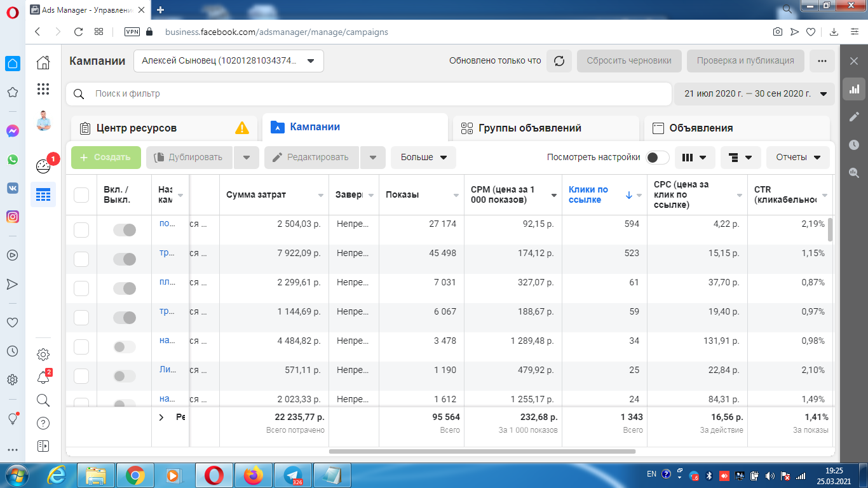Open the ad account selector dropdown
This screenshot has width=868, height=488.
229,61
